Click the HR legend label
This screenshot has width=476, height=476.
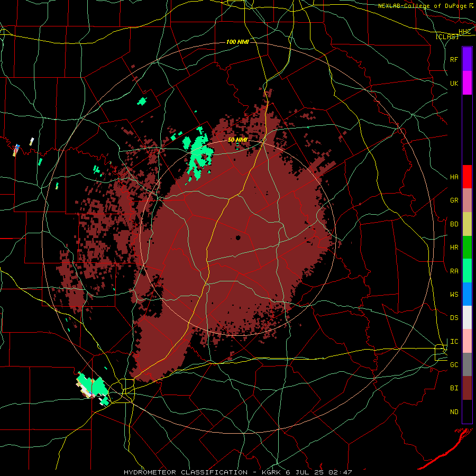click(x=454, y=248)
